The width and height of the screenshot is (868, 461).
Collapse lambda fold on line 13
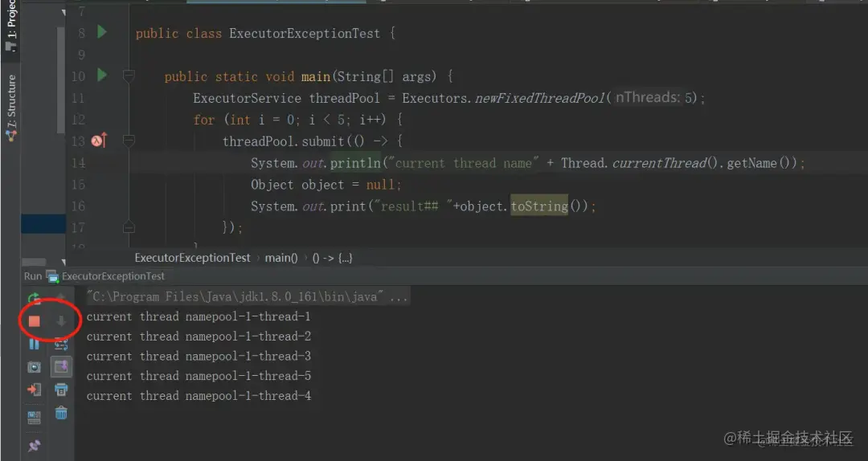[129, 141]
